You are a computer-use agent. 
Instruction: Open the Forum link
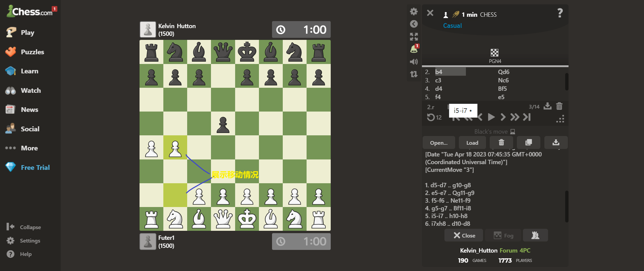click(508, 251)
